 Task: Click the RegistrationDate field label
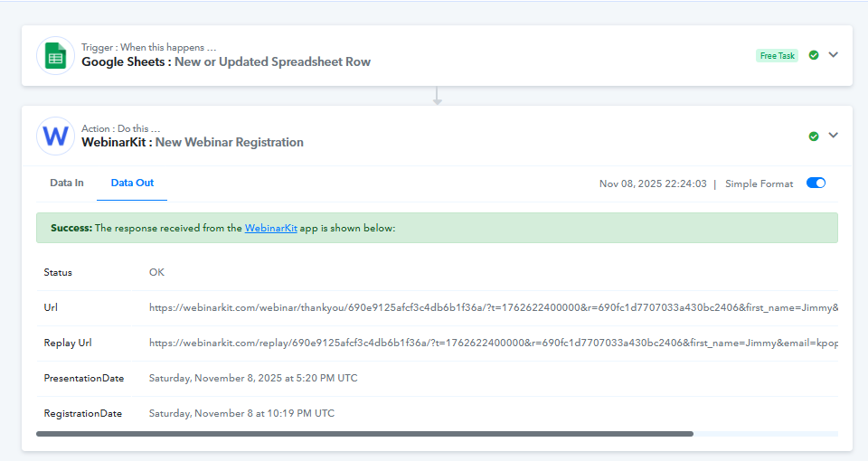click(x=82, y=413)
